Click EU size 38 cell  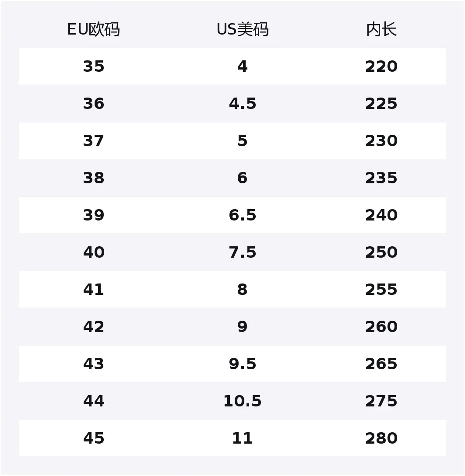tap(94, 178)
